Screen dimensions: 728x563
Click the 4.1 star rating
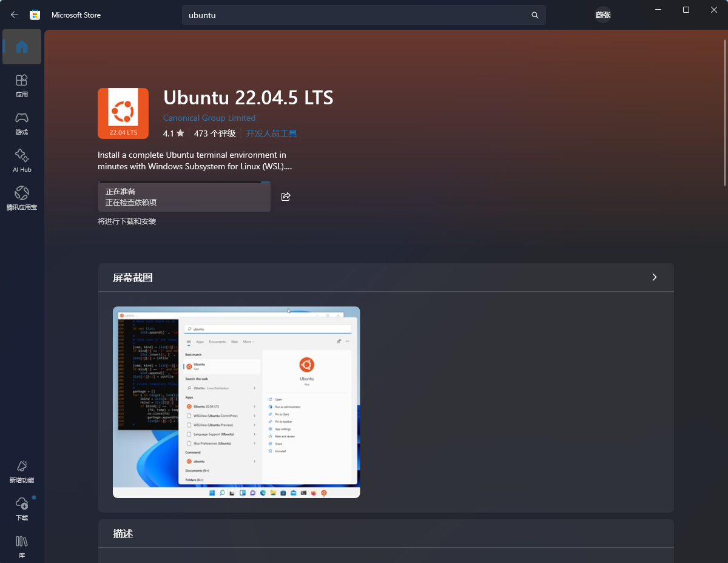[174, 133]
